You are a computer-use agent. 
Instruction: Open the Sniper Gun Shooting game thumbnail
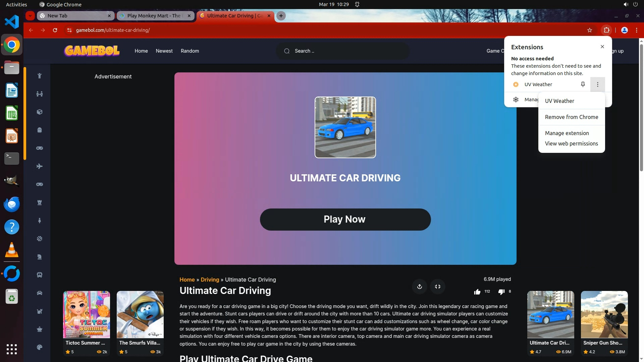pyautogui.click(x=604, y=314)
